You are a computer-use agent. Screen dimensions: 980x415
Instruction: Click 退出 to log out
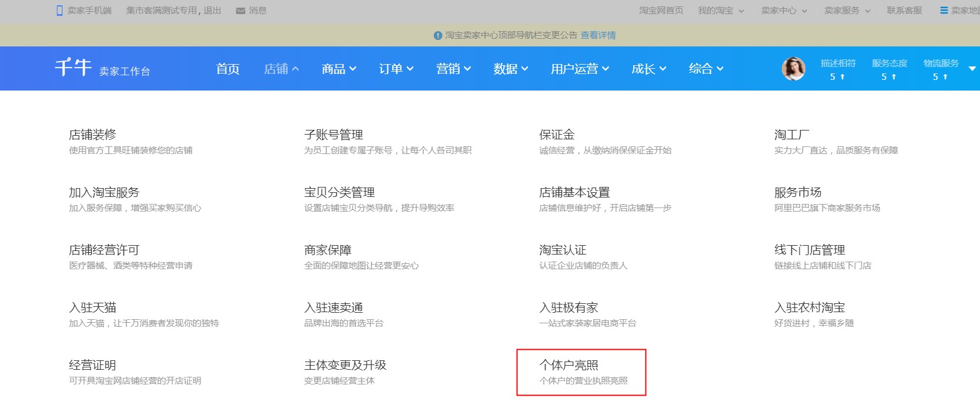coord(212,11)
